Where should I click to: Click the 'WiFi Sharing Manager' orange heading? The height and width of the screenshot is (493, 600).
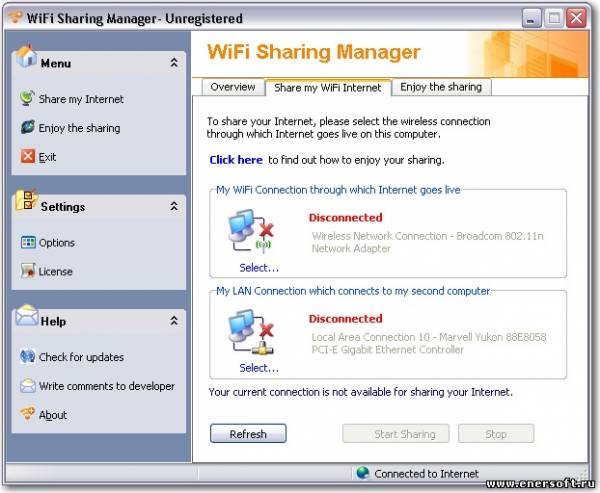pos(313,52)
